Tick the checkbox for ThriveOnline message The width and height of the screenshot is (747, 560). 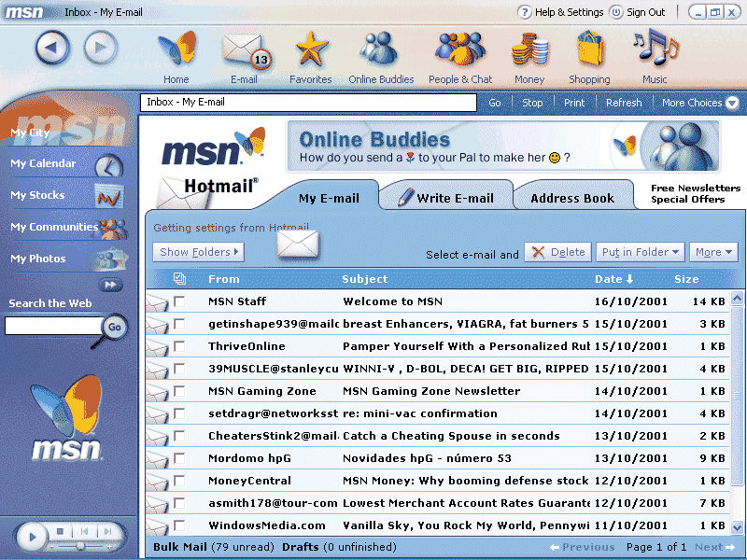(179, 346)
